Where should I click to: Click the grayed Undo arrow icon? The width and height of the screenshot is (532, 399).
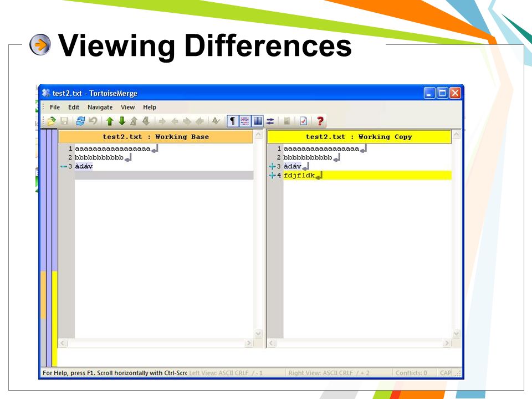point(93,121)
